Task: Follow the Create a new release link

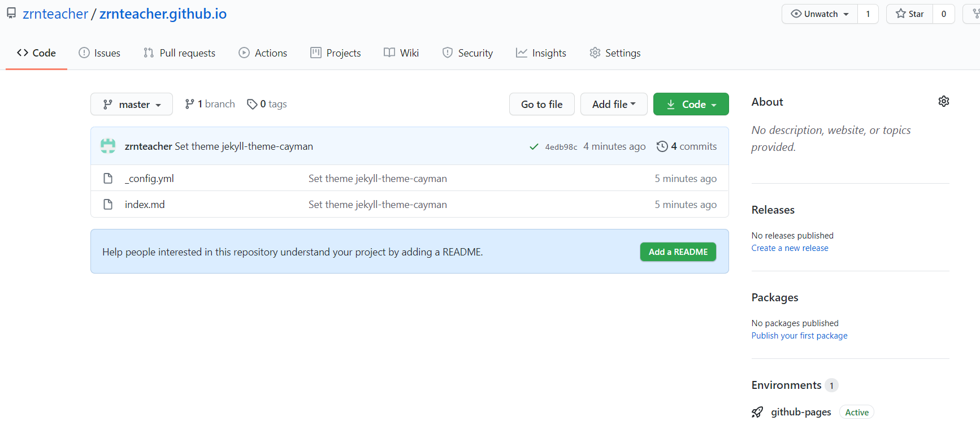Action: pos(790,248)
